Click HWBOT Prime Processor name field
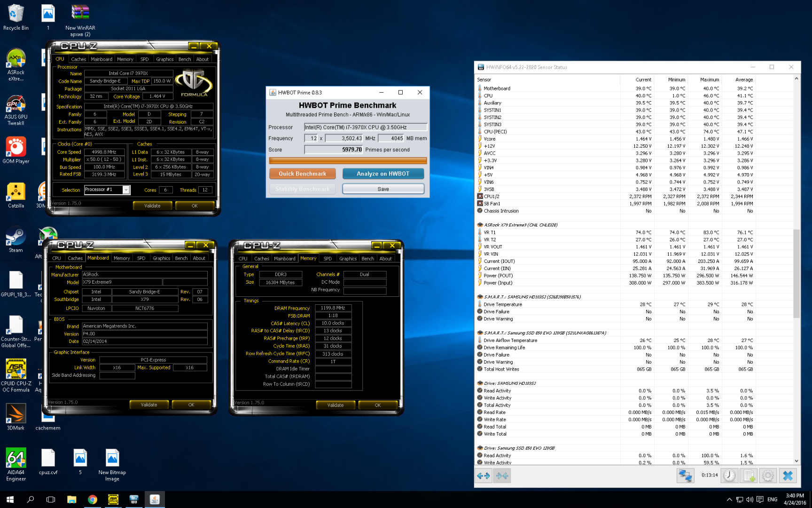Viewport: 812px width, 508px height. pos(365,127)
